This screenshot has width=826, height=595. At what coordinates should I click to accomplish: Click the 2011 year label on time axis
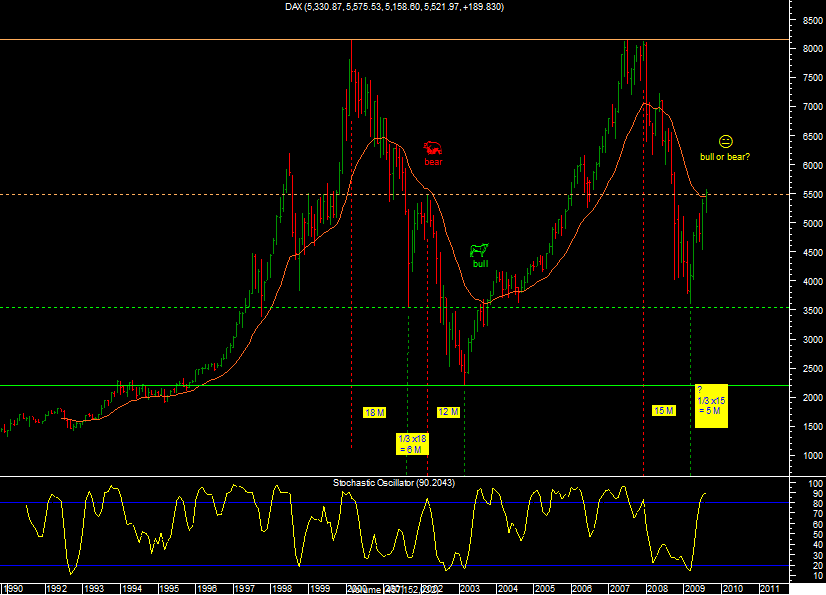tap(770, 589)
